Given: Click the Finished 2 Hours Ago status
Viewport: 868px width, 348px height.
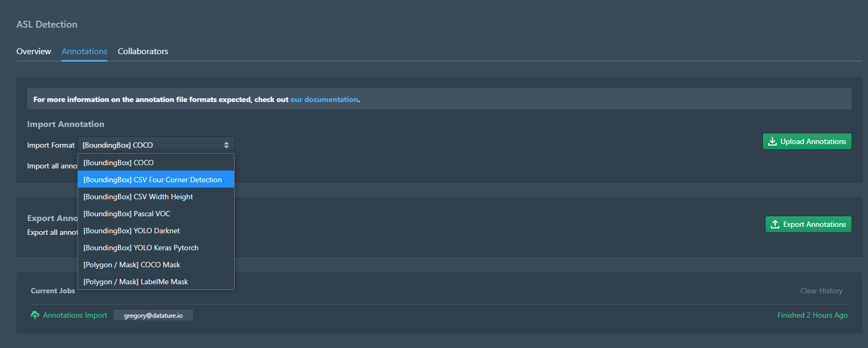Looking at the screenshot, I should [x=812, y=315].
